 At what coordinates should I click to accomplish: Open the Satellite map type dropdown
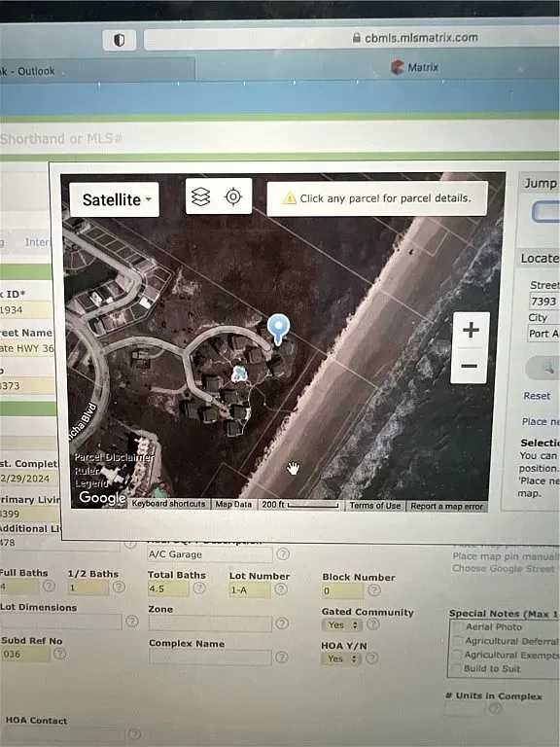click(x=115, y=199)
